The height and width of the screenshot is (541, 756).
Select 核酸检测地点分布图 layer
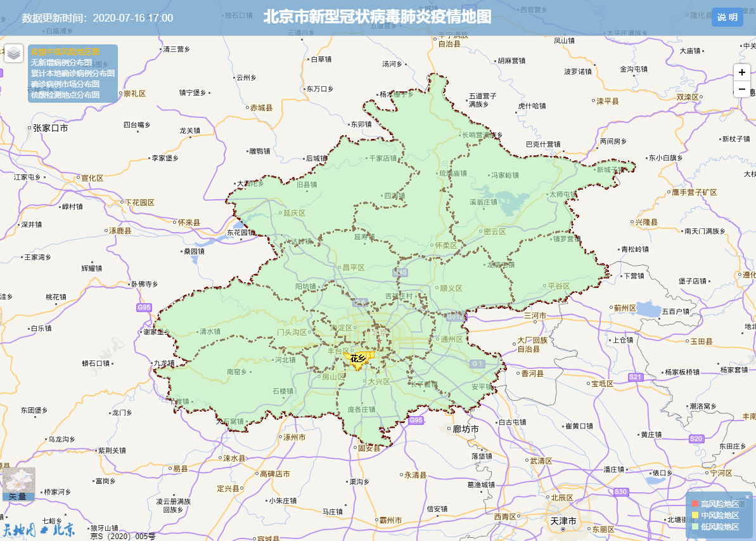[x=65, y=95]
